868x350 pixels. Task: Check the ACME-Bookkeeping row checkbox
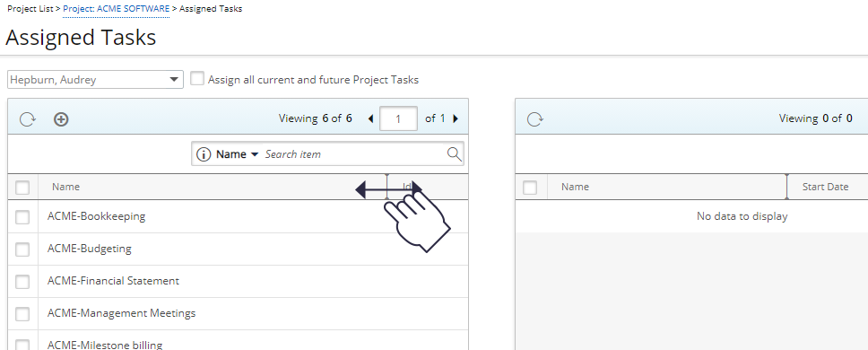(22, 218)
